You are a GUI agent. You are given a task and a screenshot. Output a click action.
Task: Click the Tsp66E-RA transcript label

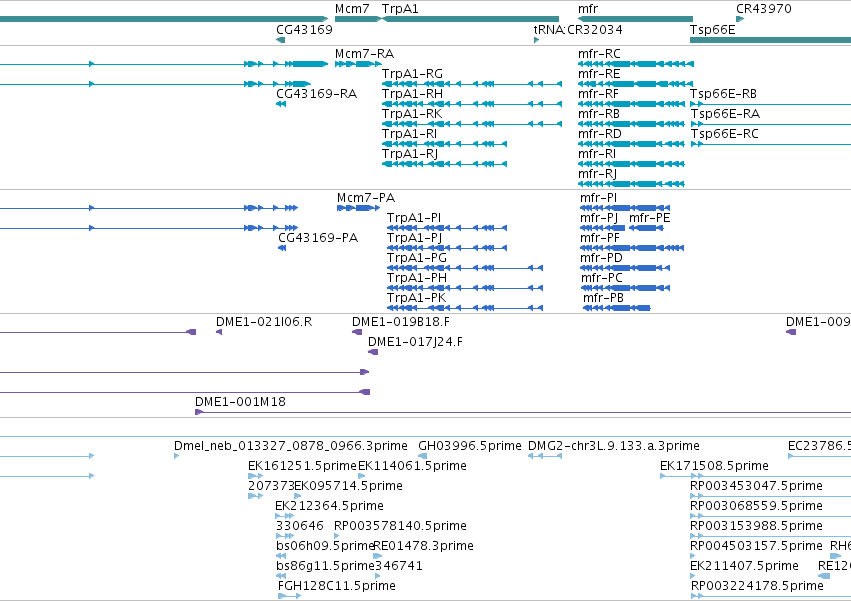(x=725, y=114)
